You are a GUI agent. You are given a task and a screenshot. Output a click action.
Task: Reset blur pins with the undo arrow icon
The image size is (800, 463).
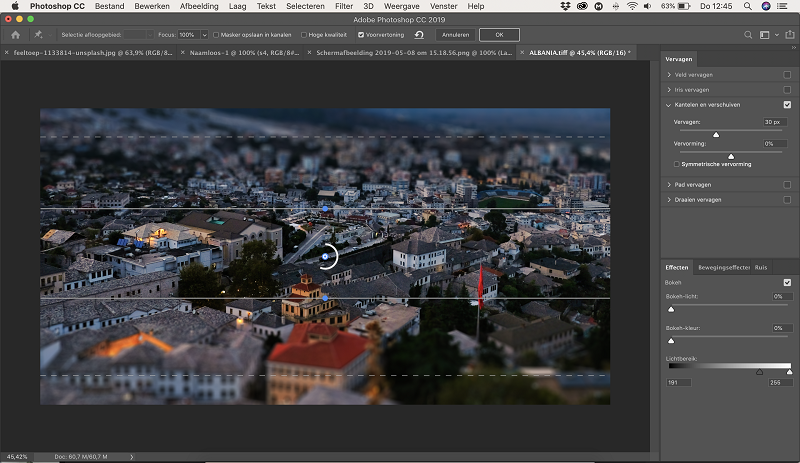coord(419,35)
